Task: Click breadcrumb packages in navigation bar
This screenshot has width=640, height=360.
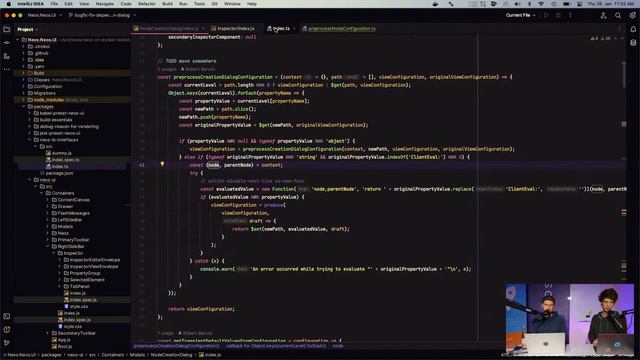Action: click(x=51, y=355)
